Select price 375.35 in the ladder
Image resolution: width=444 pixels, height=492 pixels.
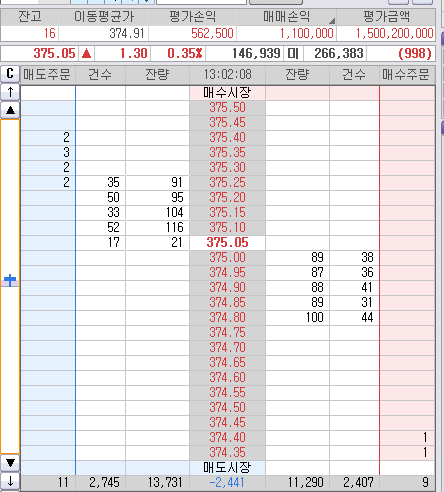[x=227, y=152]
